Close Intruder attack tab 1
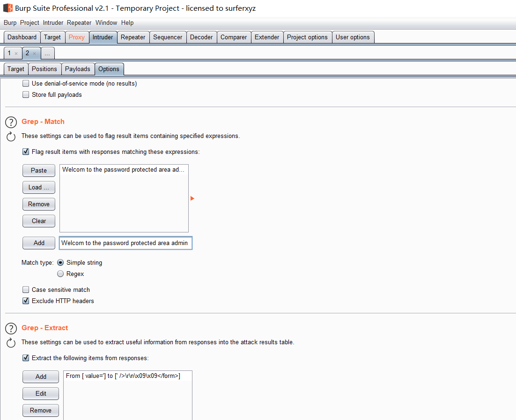Screen dimensions: 516x420 [x=16, y=53]
